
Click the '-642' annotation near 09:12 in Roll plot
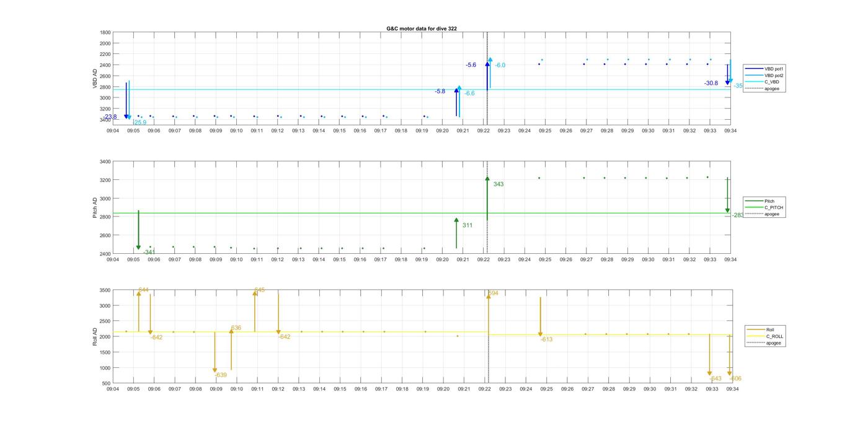(284, 336)
